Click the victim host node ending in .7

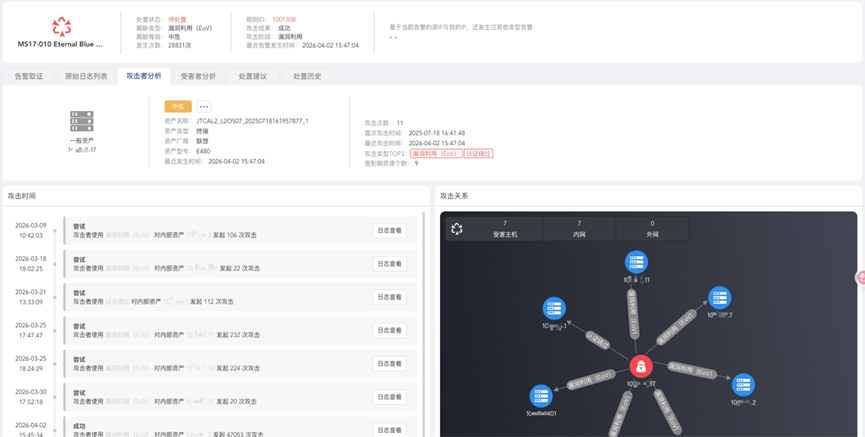pos(719,297)
